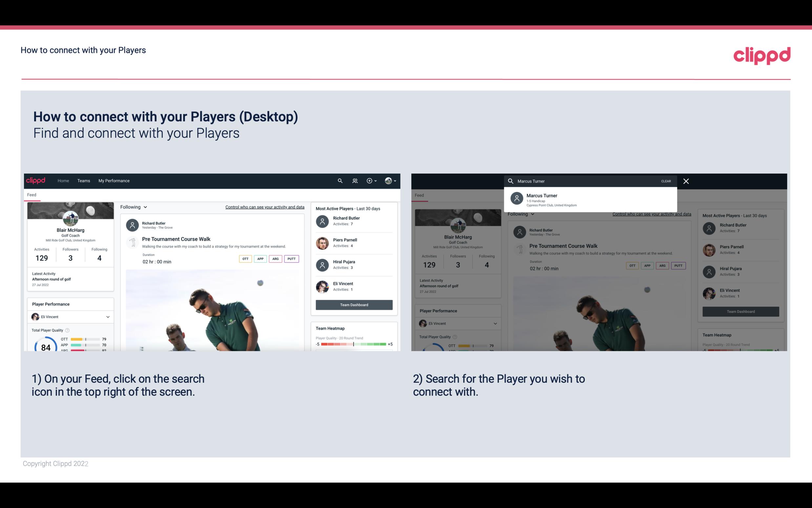
Task: Open the My Performance tab
Action: [114, 181]
